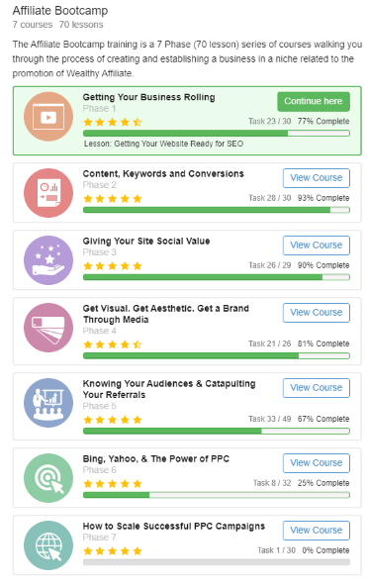The height and width of the screenshot is (588, 368).
Task: View Course for Bing, Yahoo PPC Phase 6
Action: tap(317, 463)
